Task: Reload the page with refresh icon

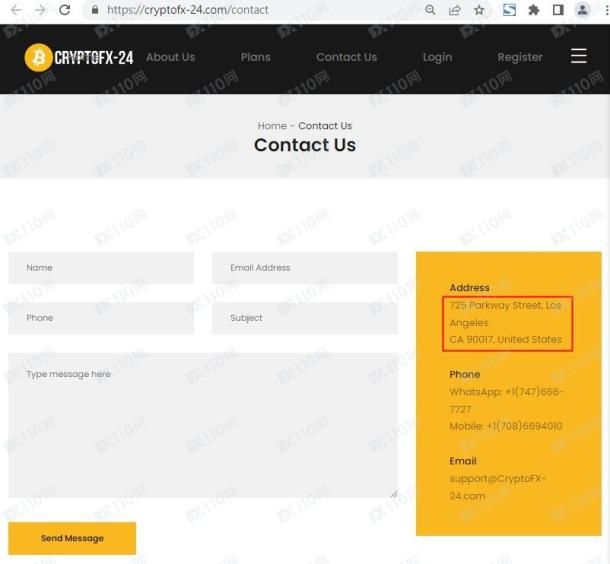Action: click(65, 10)
